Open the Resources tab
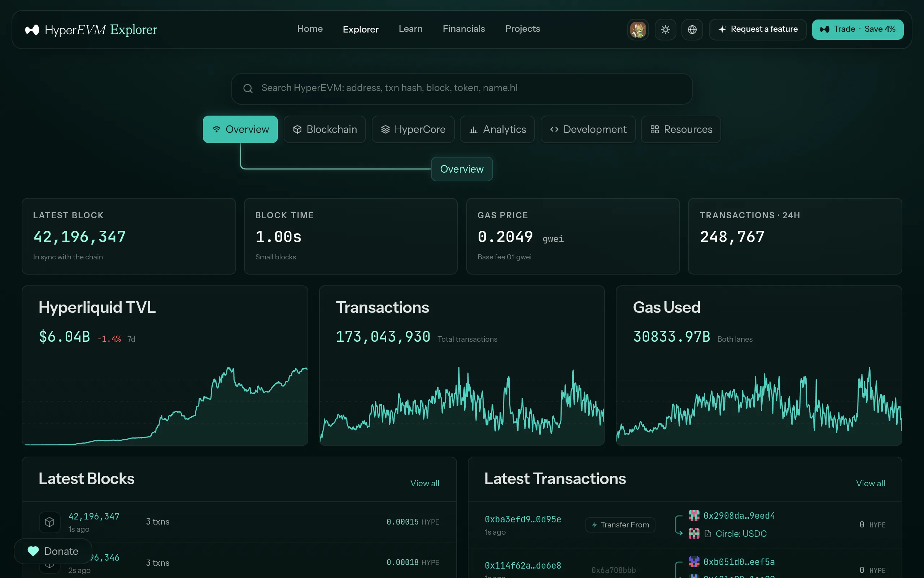 click(681, 129)
